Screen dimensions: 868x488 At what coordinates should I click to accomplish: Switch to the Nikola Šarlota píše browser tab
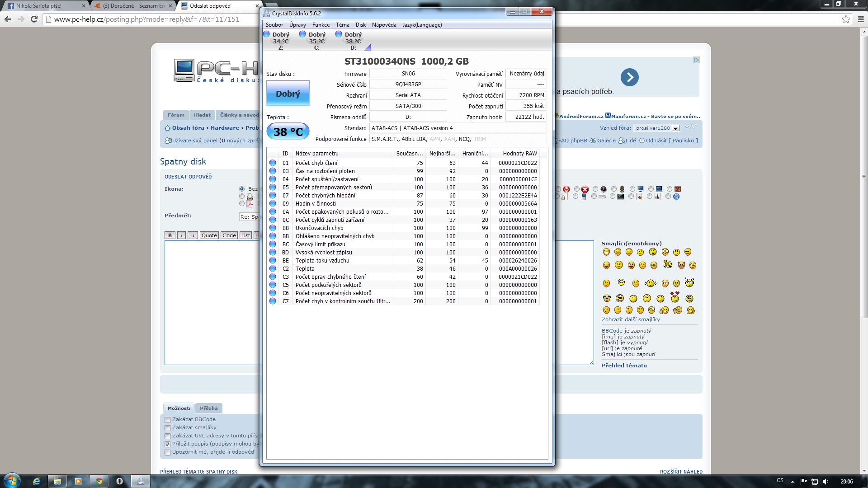[x=45, y=6]
